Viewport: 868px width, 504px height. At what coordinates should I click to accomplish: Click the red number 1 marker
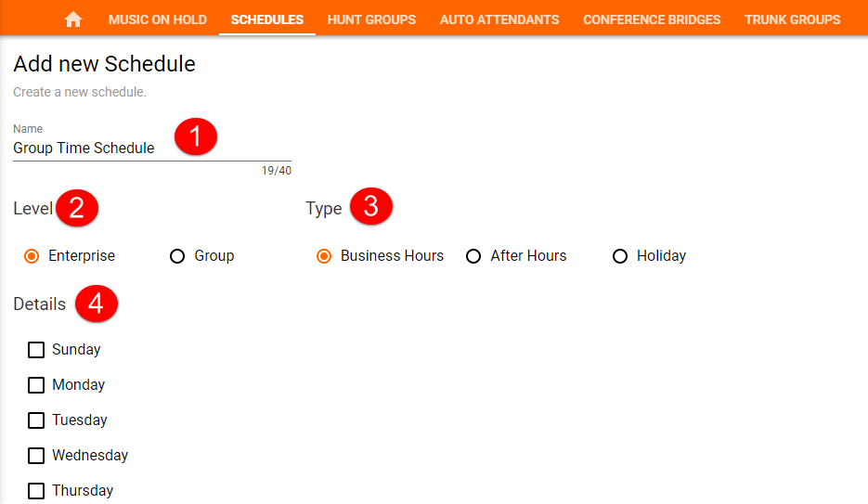(x=195, y=136)
